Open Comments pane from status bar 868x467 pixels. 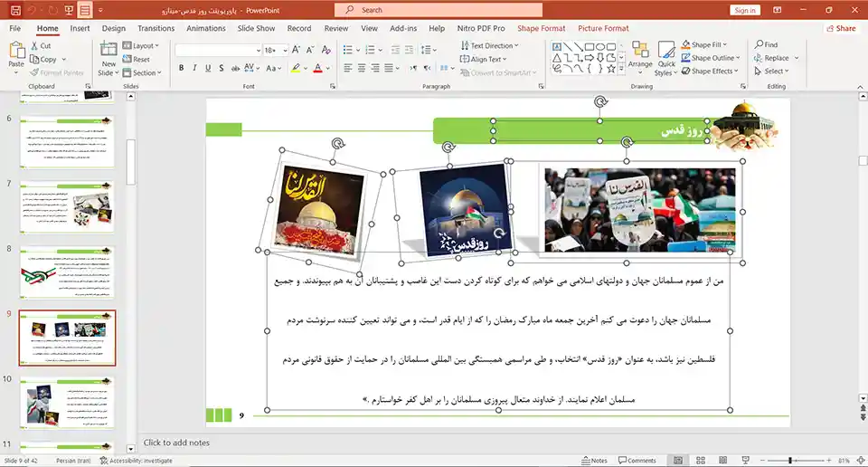click(x=637, y=461)
